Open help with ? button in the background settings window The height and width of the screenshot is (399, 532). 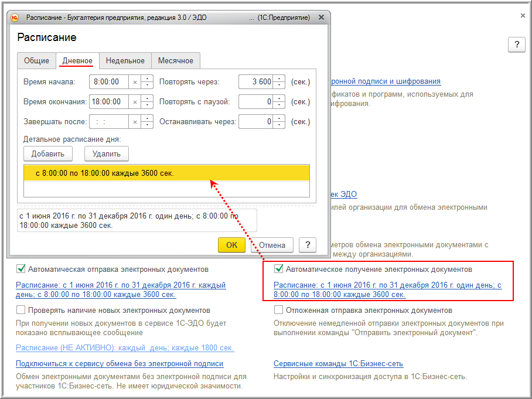(x=516, y=45)
